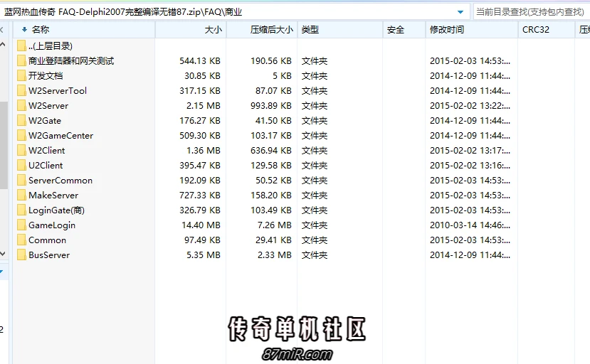
Task: Select the W2Client folder name
Action: (x=47, y=151)
